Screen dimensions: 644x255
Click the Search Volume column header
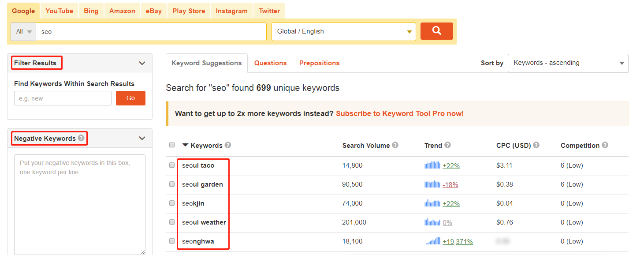coord(366,146)
